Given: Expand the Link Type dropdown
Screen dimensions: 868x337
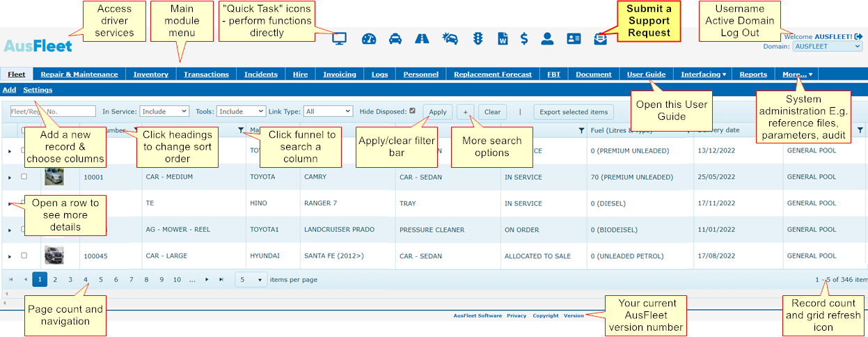Looking at the screenshot, I should pyautogui.click(x=329, y=111).
